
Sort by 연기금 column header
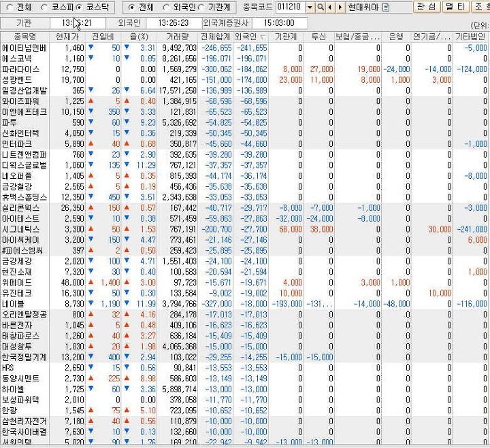[x=432, y=37]
